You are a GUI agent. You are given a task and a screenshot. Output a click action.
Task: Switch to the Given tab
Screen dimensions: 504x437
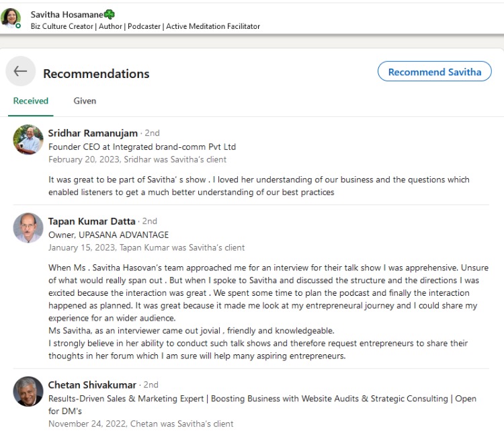coord(85,101)
